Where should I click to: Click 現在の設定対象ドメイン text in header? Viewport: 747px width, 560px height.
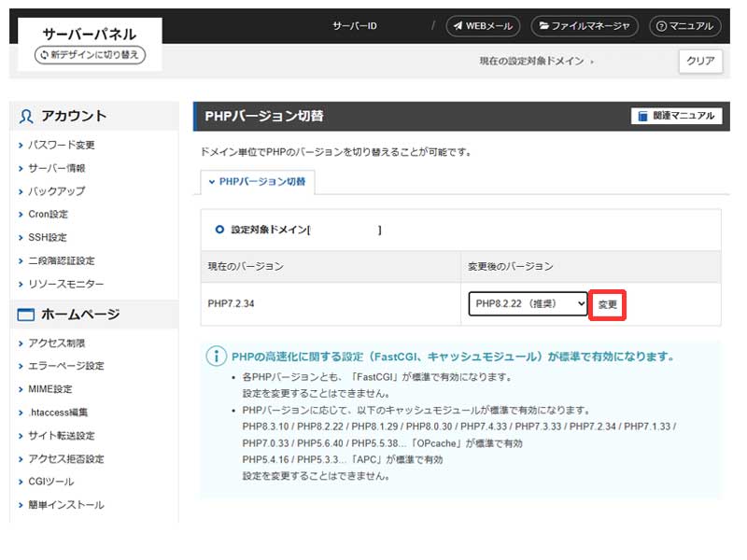(531, 61)
